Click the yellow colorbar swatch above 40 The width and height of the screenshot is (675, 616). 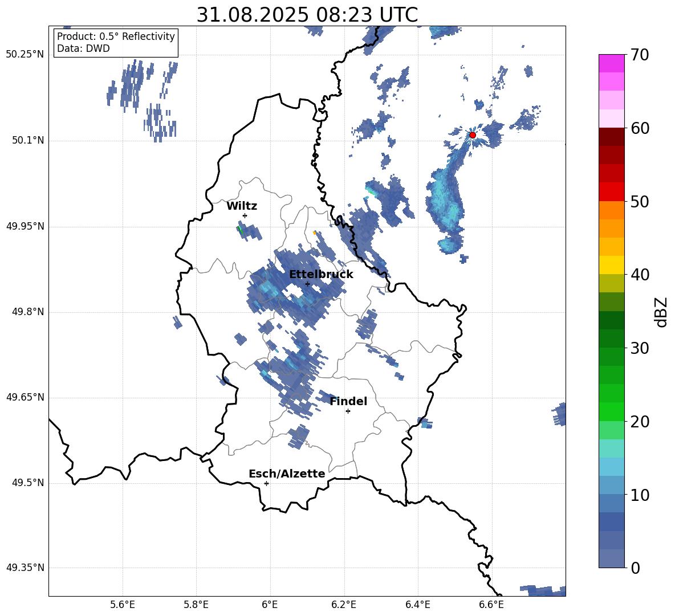pos(611,265)
